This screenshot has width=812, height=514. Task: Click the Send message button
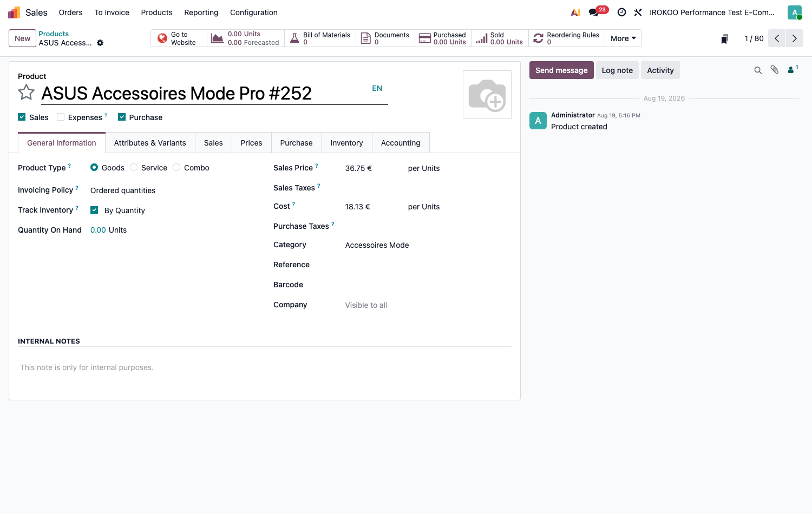(x=561, y=70)
